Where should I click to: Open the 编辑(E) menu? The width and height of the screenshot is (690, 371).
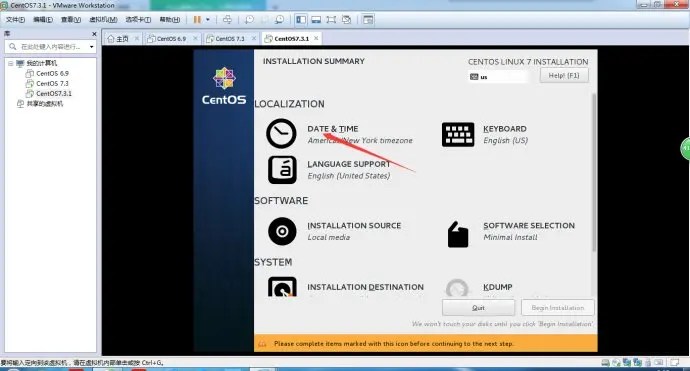coord(43,19)
